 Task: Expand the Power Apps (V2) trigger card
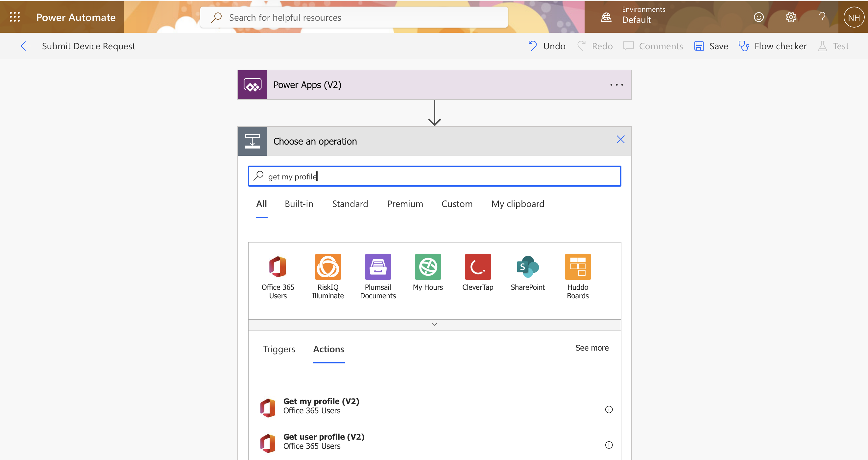click(434, 85)
